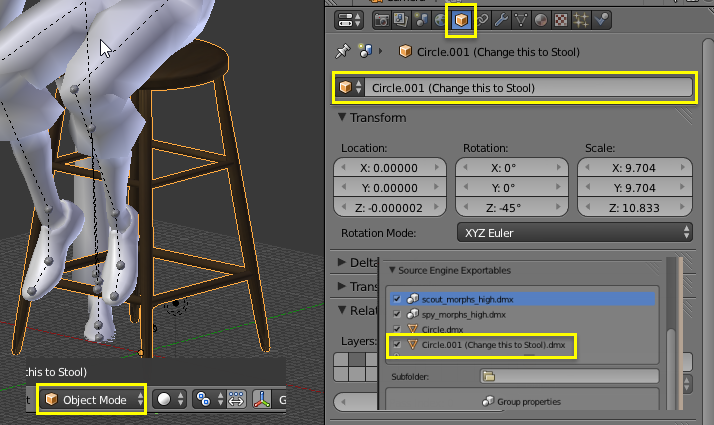The image size is (714, 425).
Task: Expand the Delta panel
Action: [342, 262]
